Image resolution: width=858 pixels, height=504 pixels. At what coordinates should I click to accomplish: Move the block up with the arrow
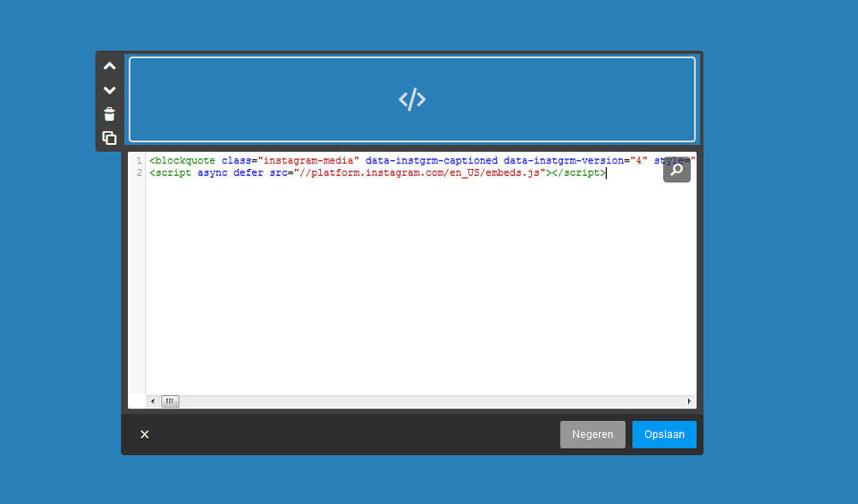109,66
